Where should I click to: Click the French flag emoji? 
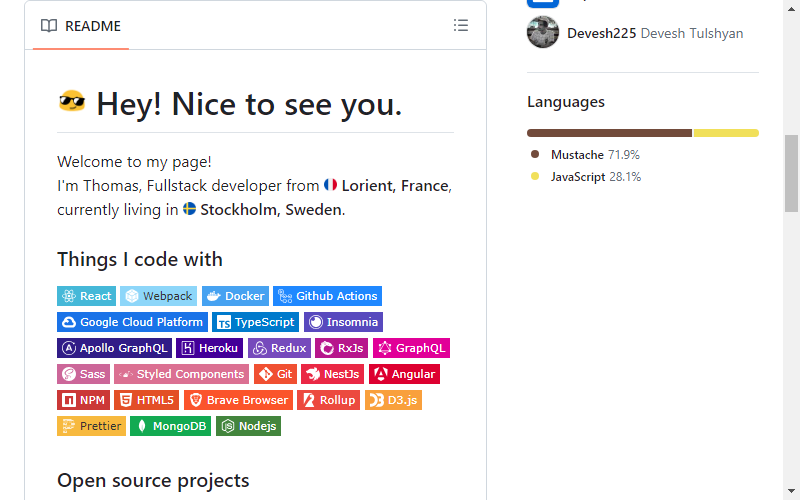331,185
